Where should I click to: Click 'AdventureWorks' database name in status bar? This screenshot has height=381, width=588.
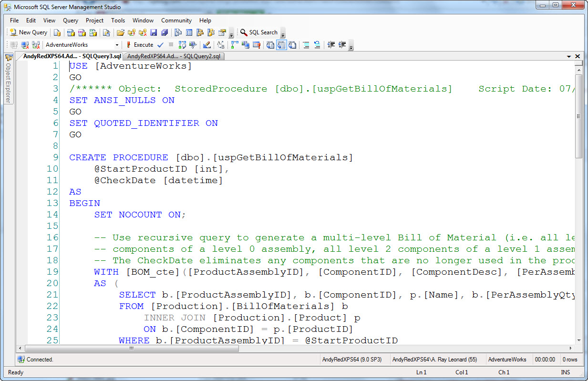pyautogui.click(x=507, y=360)
